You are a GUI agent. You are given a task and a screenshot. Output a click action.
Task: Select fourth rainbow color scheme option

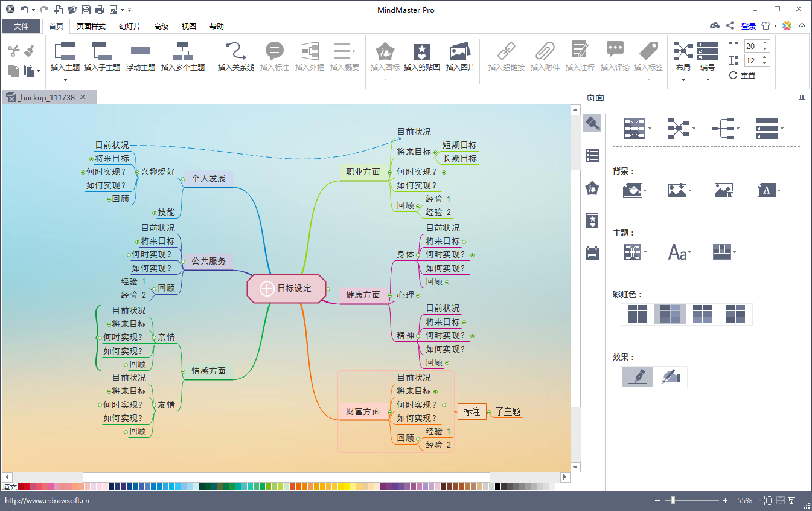tap(735, 314)
